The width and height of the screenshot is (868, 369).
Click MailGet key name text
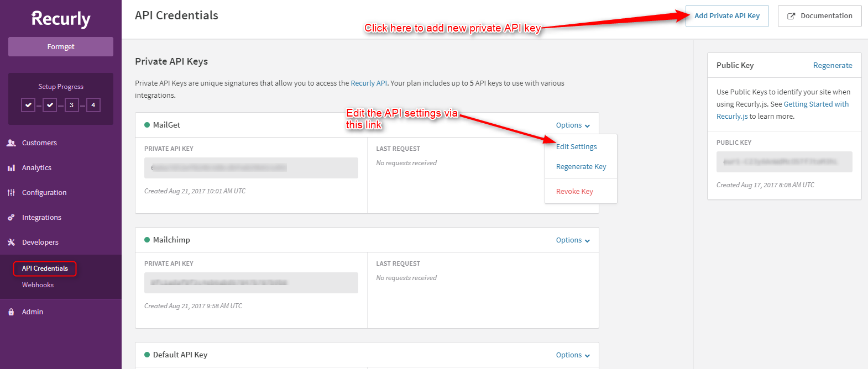click(166, 125)
